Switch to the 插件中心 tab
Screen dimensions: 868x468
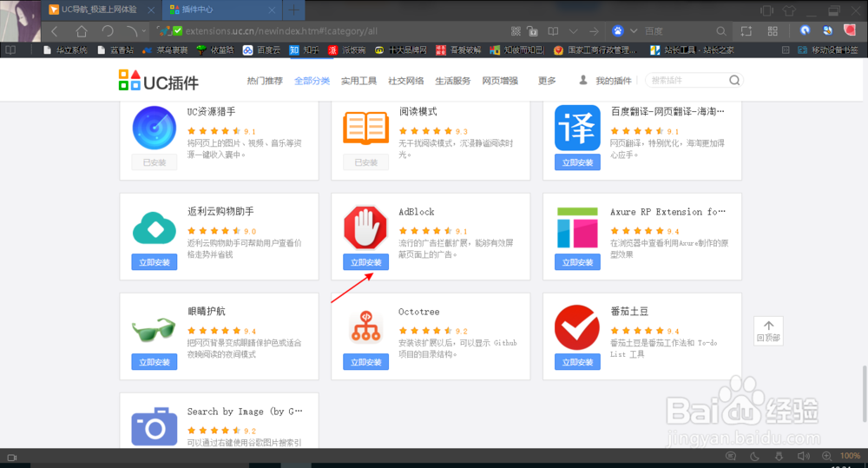(x=222, y=10)
